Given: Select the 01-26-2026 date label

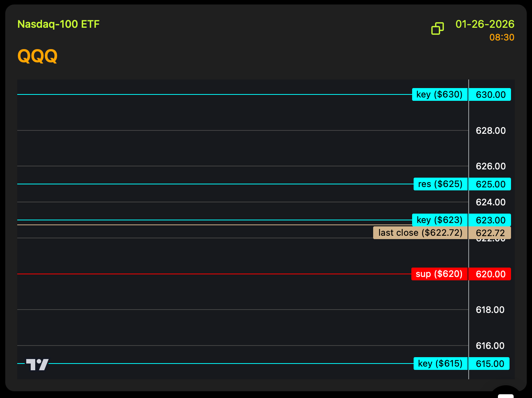Looking at the screenshot, I should 485,24.
